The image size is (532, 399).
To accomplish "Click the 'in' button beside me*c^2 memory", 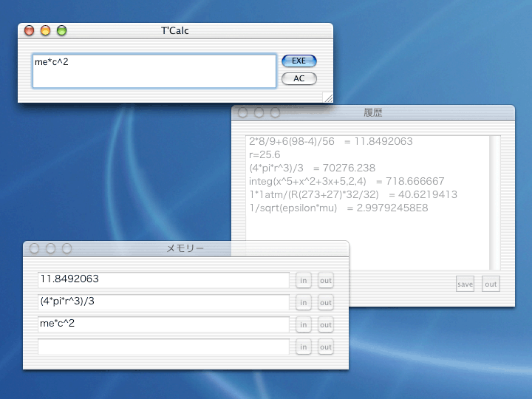I will [304, 324].
